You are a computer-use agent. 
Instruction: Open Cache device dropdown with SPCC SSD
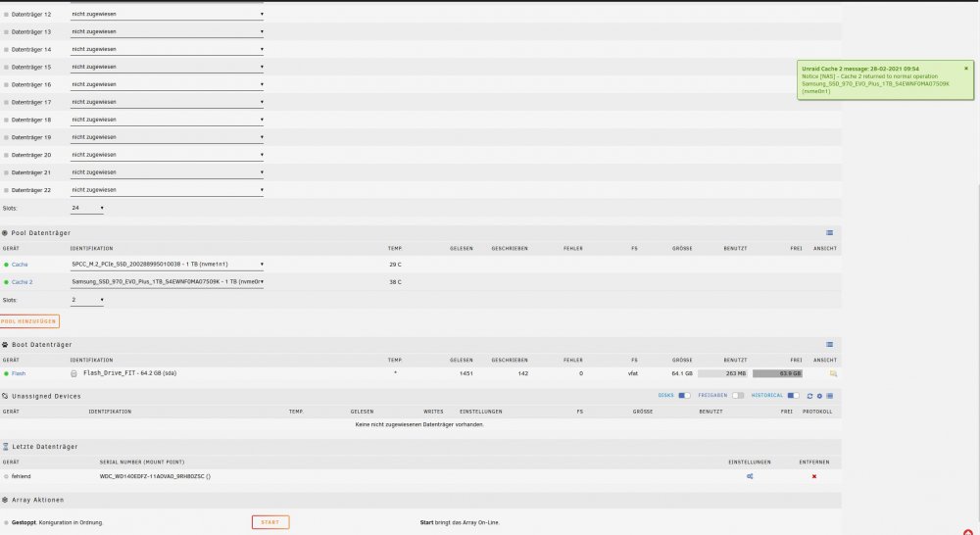coord(167,265)
